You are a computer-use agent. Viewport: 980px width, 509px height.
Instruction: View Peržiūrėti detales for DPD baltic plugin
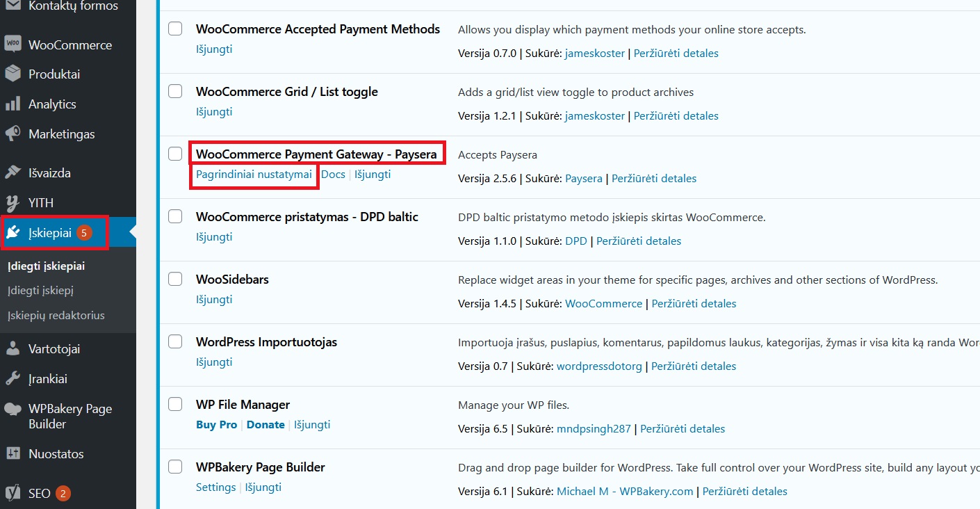click(639, 241)
